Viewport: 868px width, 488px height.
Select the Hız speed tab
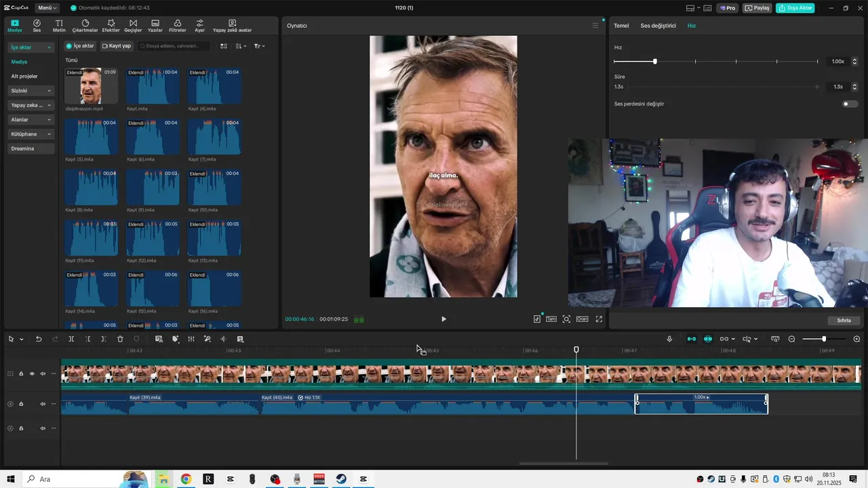coord(692,26)
